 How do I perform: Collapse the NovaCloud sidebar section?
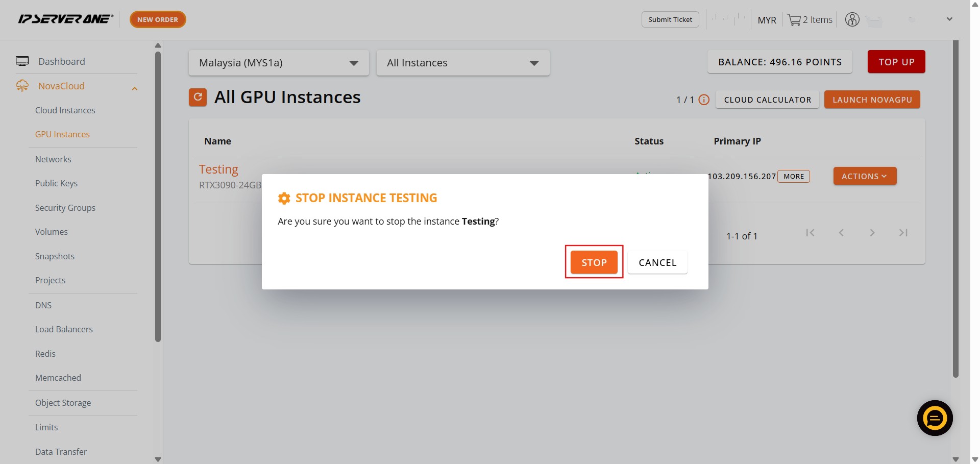coord(135,88)
